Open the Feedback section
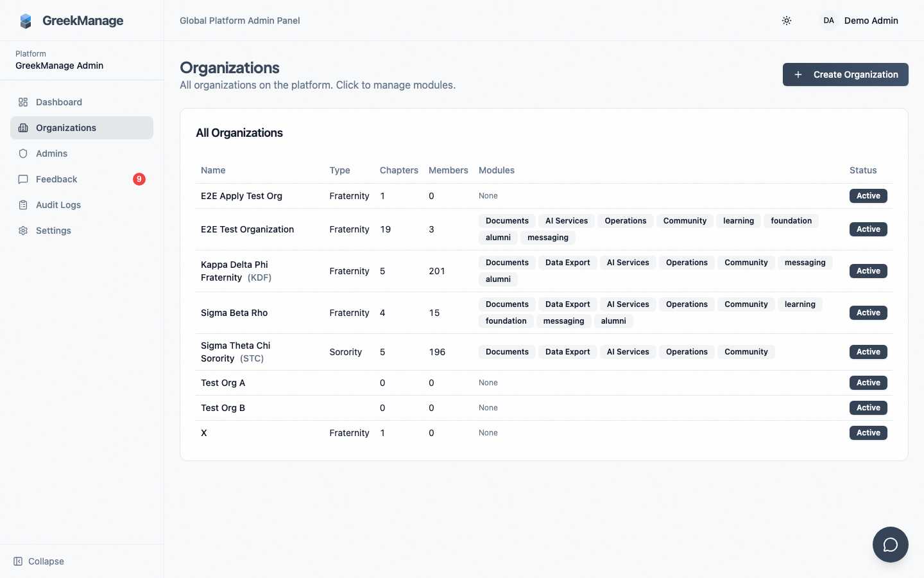The image size is (924, 578). point(81,179)
